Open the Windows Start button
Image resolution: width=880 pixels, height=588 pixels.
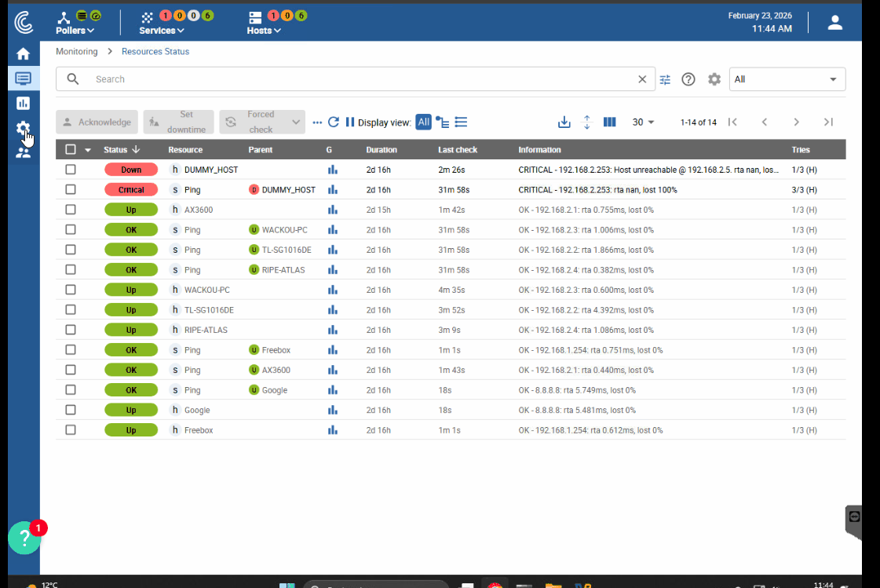(287, 585)
